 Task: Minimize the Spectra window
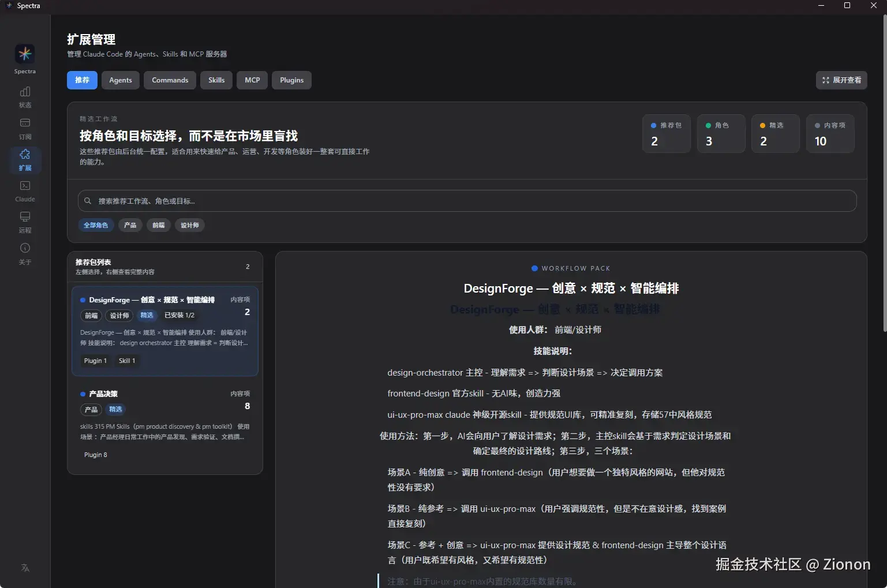821,5
